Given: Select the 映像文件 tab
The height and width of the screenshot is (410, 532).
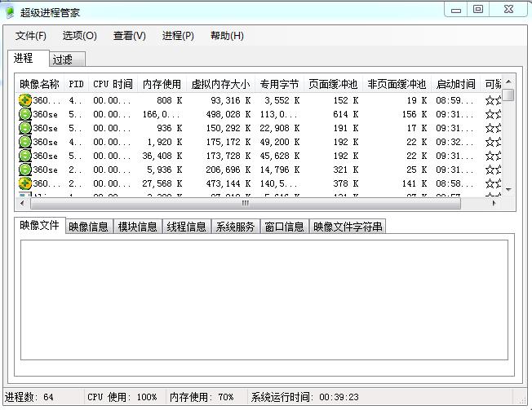Looking at the screenshot, I should tap(39, 225).
